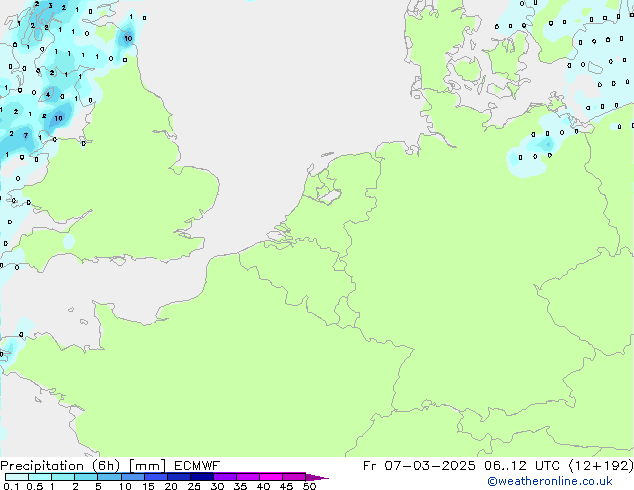Click the legend label '45'
This screenshot has height=490, width=634.
[286, 486]
